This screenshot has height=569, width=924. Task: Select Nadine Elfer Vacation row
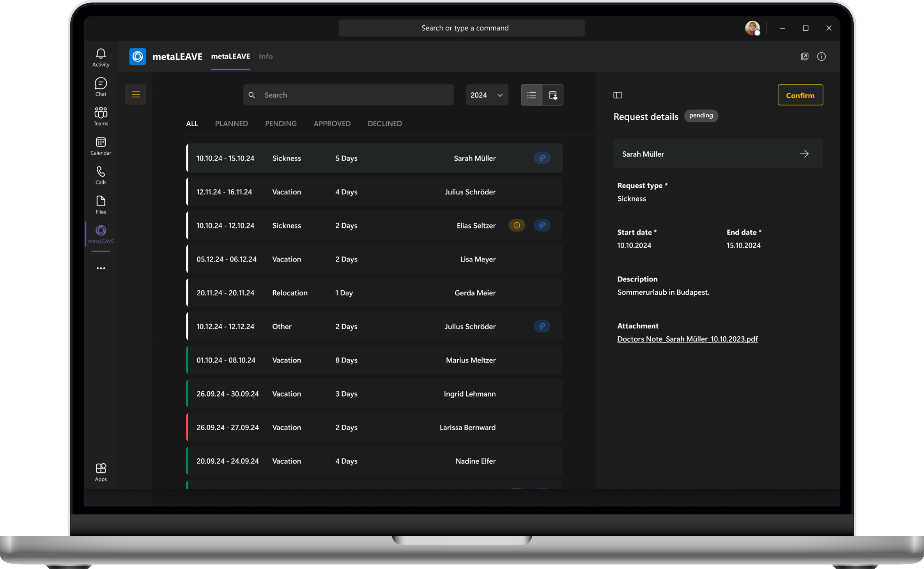pyautogui.click(x=374, y=461)
